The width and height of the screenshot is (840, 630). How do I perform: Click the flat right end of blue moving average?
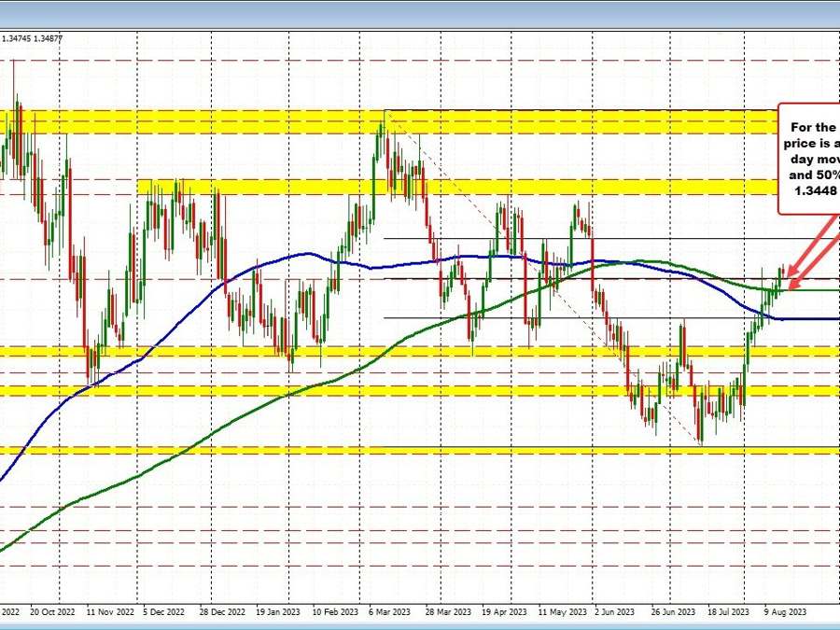(812, 318)
